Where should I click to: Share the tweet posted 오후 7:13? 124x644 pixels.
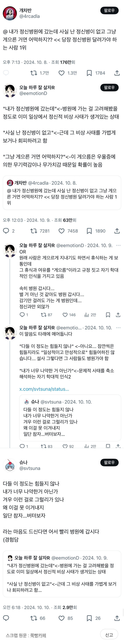tap(117, 73)
